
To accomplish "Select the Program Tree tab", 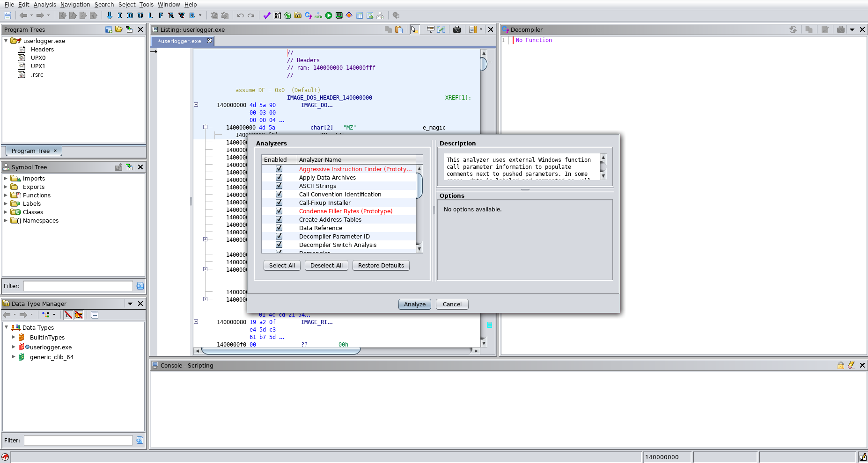I will click(x=34, y=151).
